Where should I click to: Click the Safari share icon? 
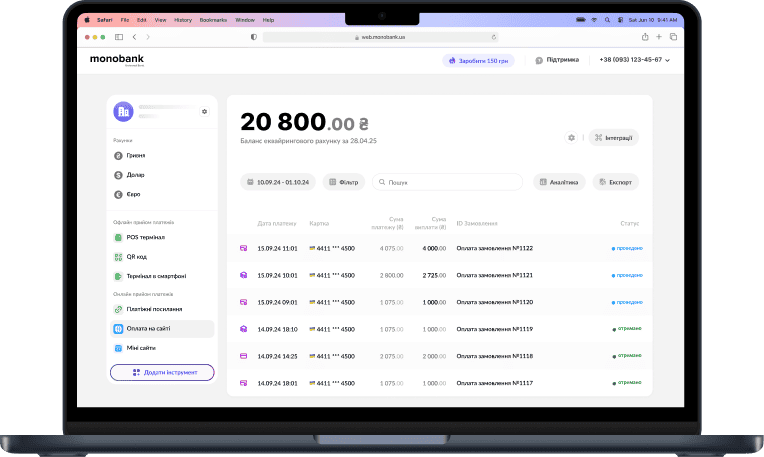pyautogui.click(x=645, y=36)
